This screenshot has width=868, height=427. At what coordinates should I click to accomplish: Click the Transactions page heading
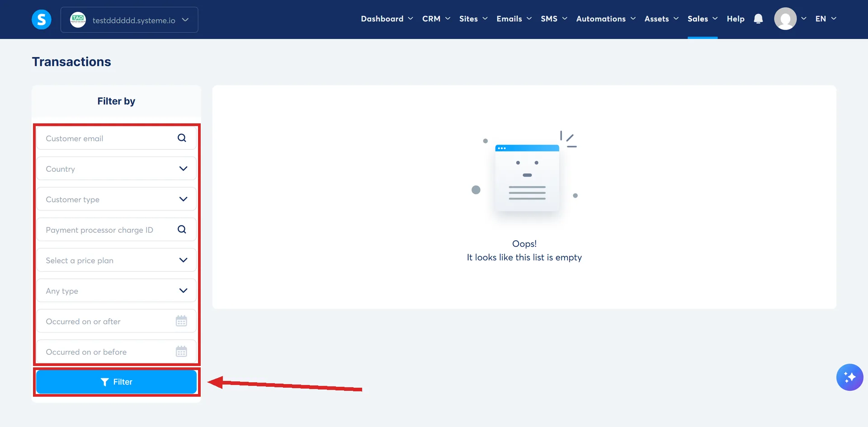click(x=71, y=62)
